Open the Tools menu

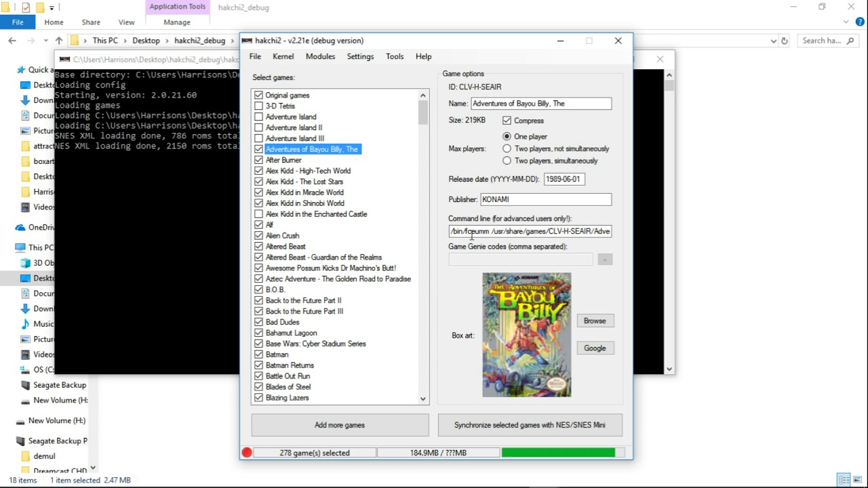tap(395, 57)
